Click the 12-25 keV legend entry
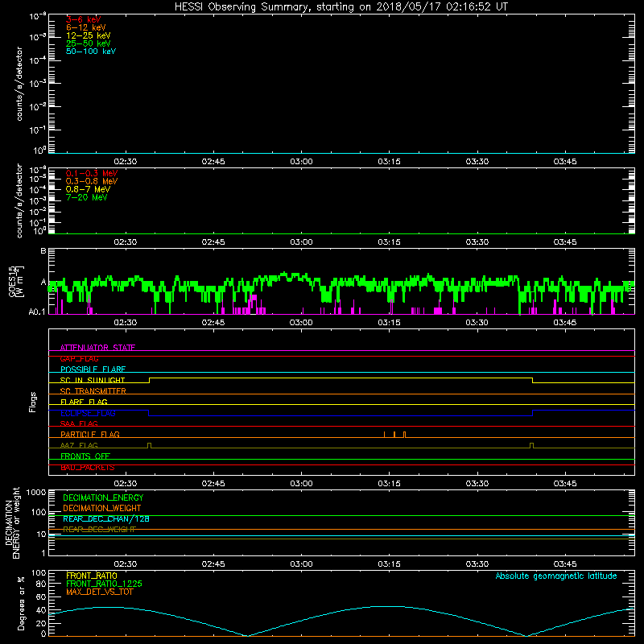 tap(89, 35)
